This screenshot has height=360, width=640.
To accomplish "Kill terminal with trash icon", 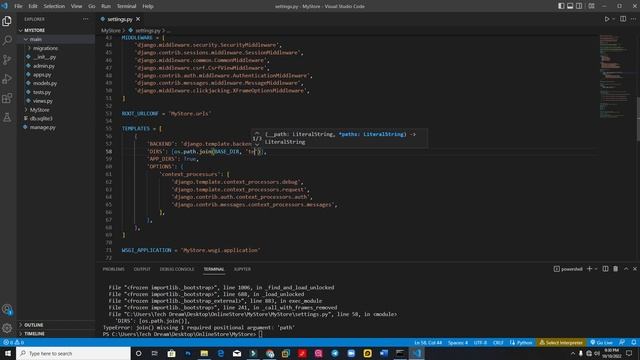I will tap(616, 269).
